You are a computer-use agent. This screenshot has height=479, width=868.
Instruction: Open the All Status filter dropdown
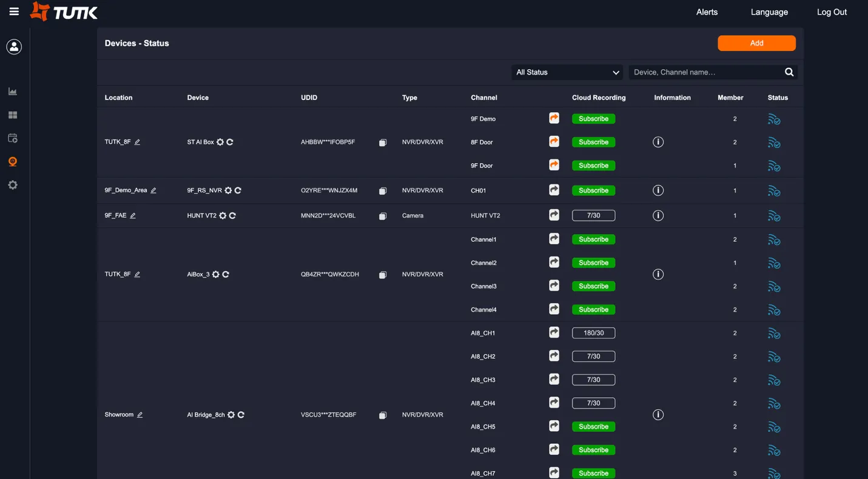pyautogui.click(x=566, y=72)
